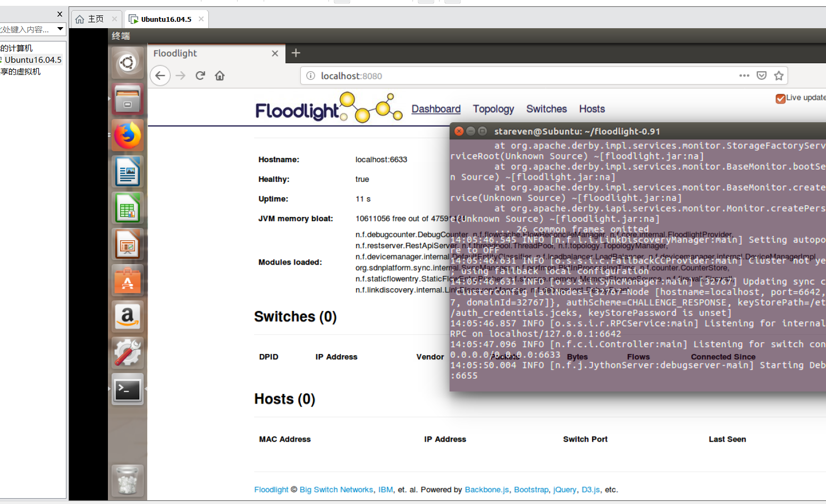Select 我的计算机 in the library tree
Screen dimensions: 826x504
(16, 48)
